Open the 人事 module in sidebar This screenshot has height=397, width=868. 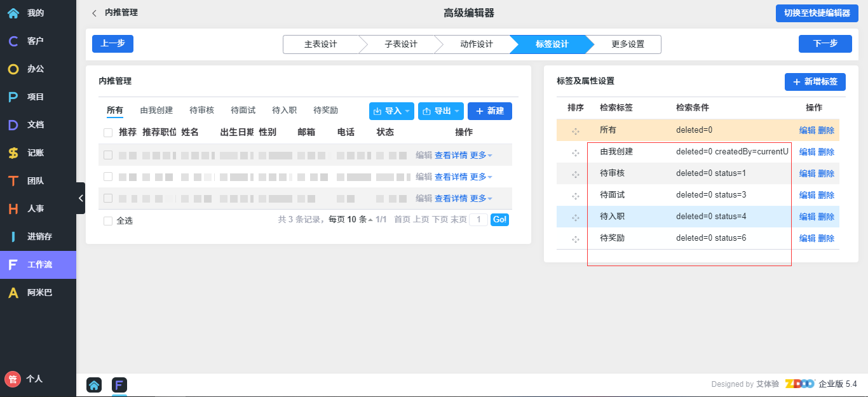(13, 208)
